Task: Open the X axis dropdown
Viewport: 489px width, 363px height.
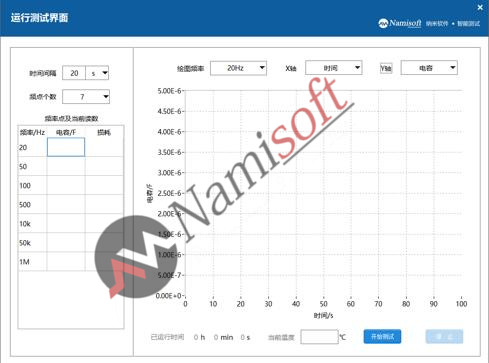Action: [334, 68]
